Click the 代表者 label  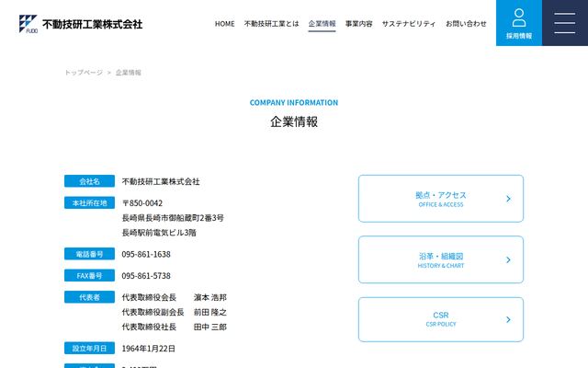(x=89, y=297)
